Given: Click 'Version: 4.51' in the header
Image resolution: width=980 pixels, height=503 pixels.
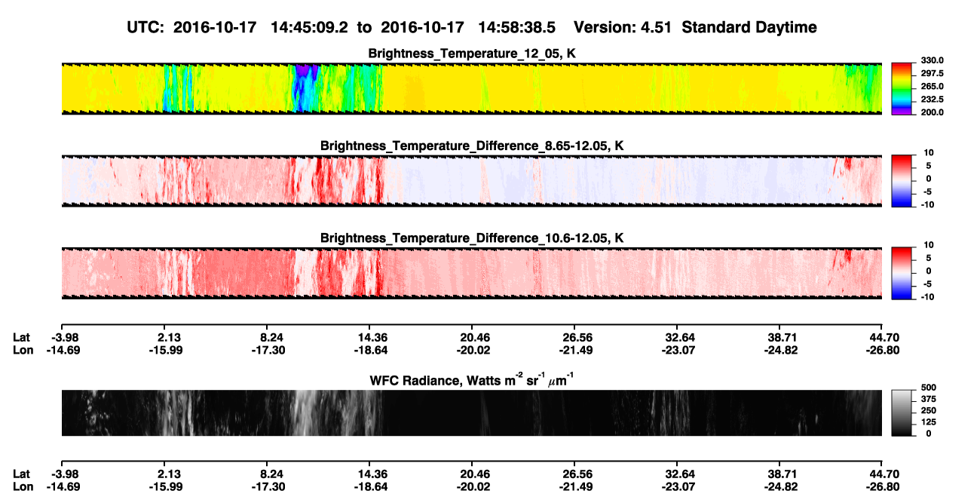Looking at the screenshot, I should click(621, 27).
